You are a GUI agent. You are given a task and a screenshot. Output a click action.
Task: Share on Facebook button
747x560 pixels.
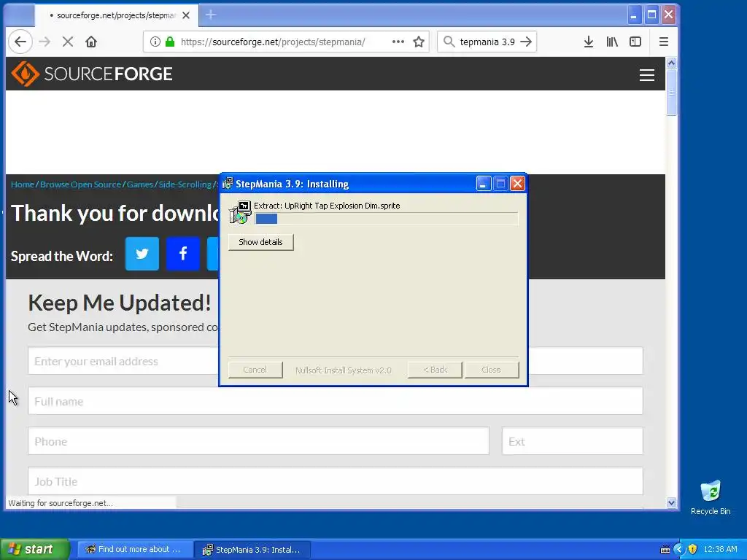pos(183,253)
